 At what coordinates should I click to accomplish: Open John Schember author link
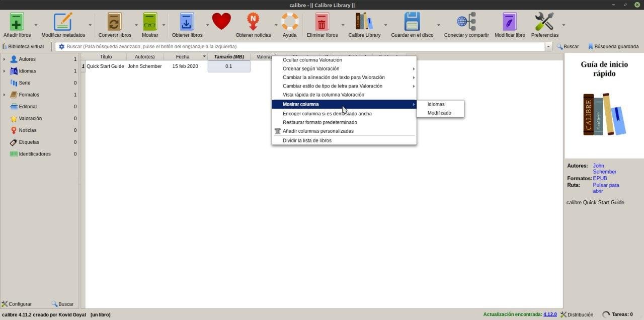[604, 169]
